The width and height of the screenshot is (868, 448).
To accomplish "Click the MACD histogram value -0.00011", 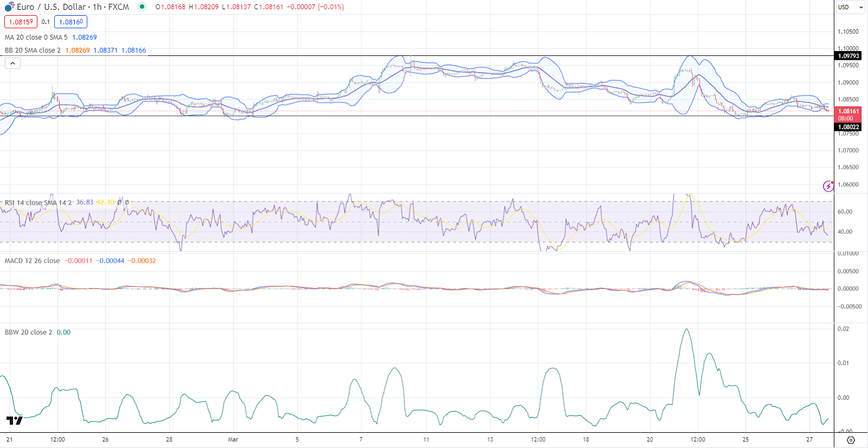I will click(79, 261).
